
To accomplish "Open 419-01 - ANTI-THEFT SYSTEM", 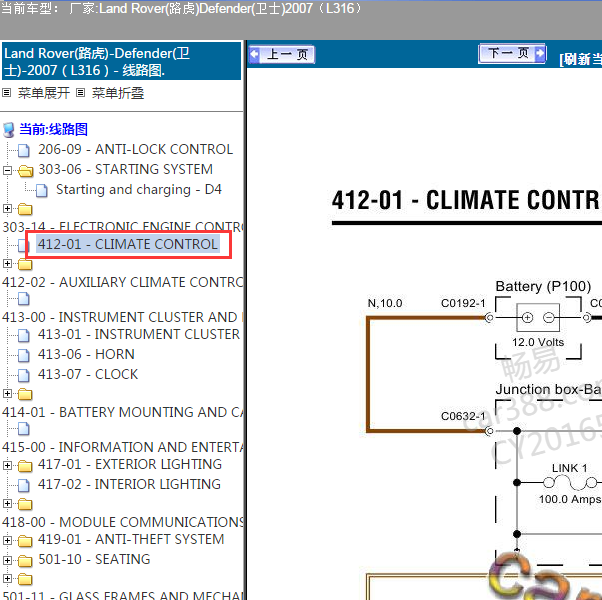I will (131, 539).
